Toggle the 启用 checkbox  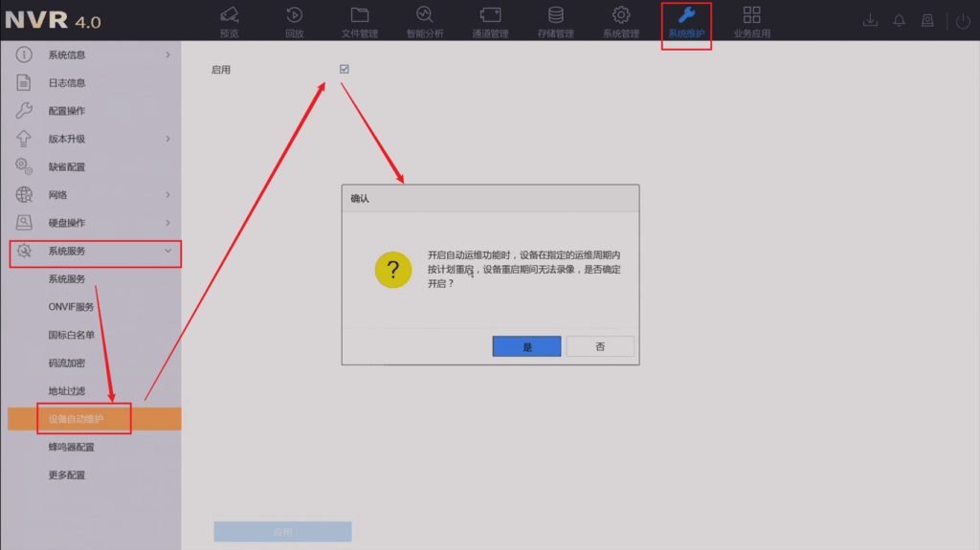pyautogui.click(x=344, y=69)
